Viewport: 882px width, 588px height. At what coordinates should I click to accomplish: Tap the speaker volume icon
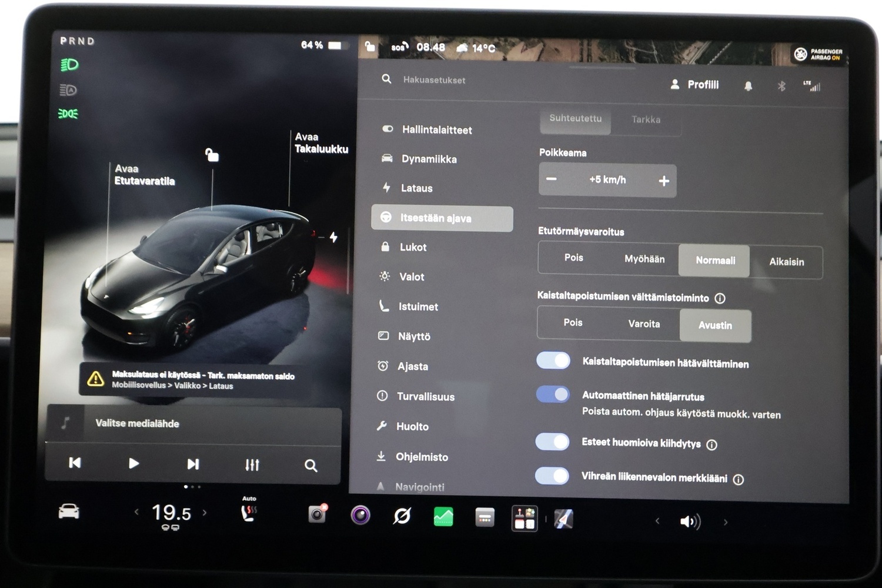[690, 522]
